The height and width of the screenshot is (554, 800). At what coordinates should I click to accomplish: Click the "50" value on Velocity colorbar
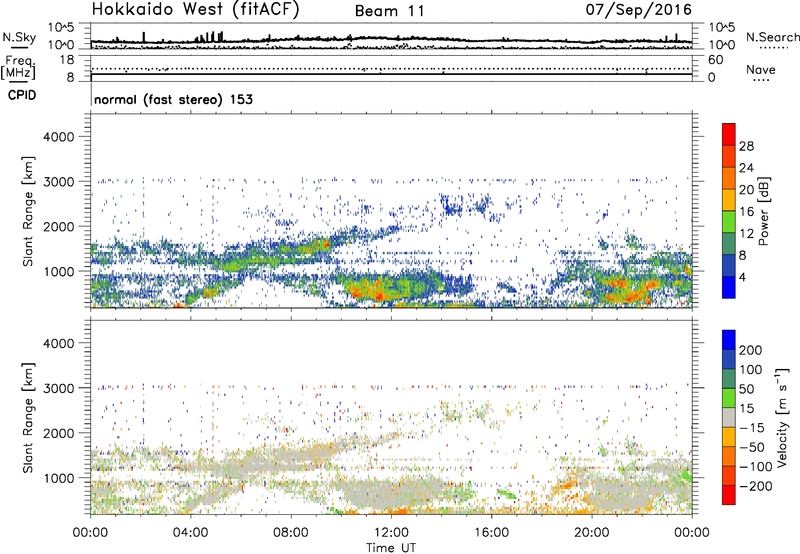click(x=746, y=389)
